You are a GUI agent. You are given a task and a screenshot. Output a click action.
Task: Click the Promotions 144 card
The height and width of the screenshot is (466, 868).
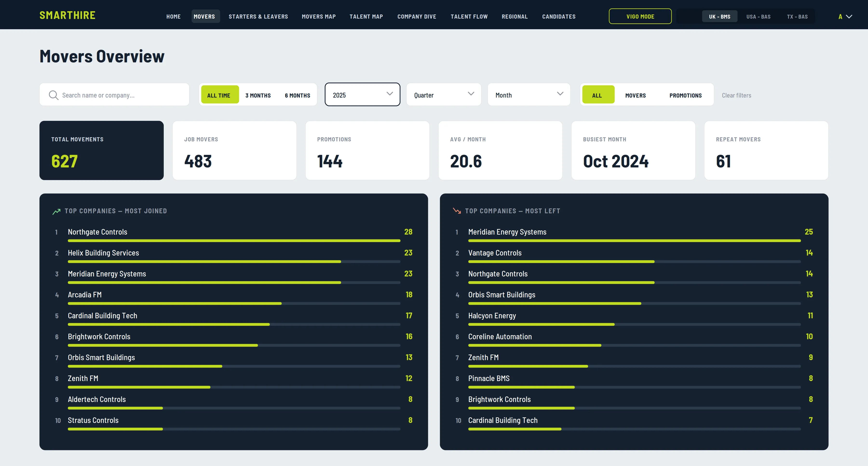coord(367,150)
